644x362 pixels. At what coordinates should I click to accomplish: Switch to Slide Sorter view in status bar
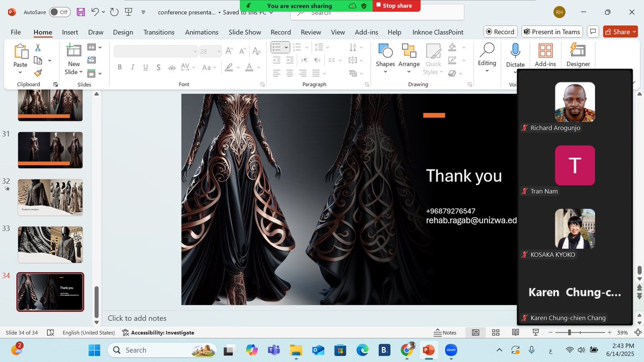click(x=496, y=333)
